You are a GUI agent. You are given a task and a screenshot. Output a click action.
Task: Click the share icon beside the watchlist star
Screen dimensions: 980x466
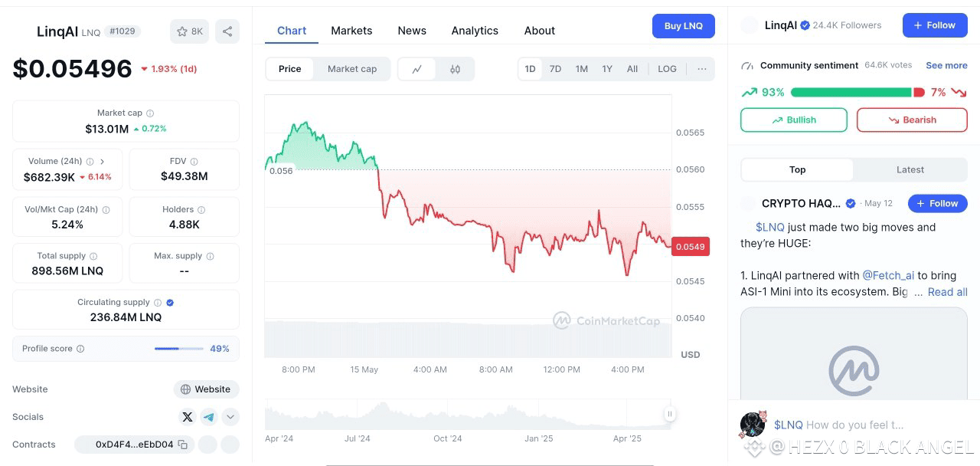227,31
